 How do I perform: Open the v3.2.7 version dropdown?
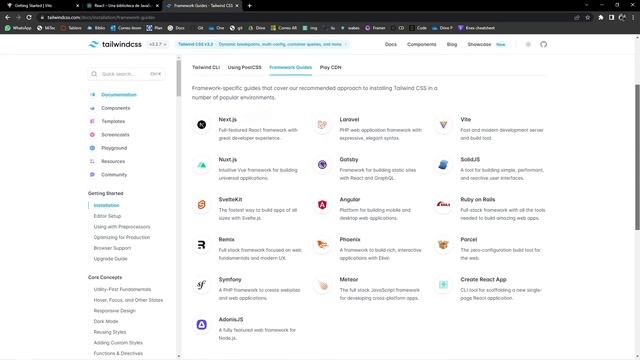158,44
